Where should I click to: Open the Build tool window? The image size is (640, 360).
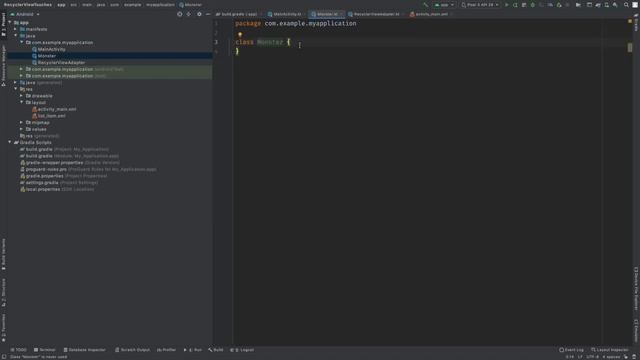pos(216,350)
